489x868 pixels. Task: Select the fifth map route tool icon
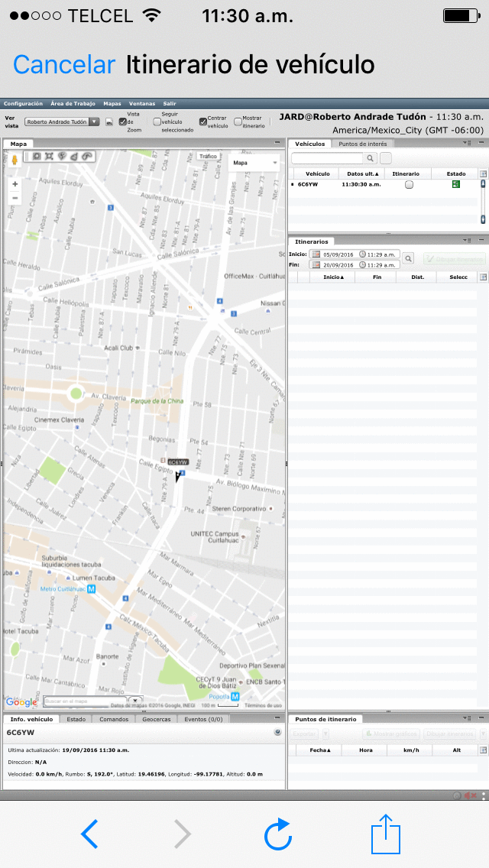[x=86, y=157]
